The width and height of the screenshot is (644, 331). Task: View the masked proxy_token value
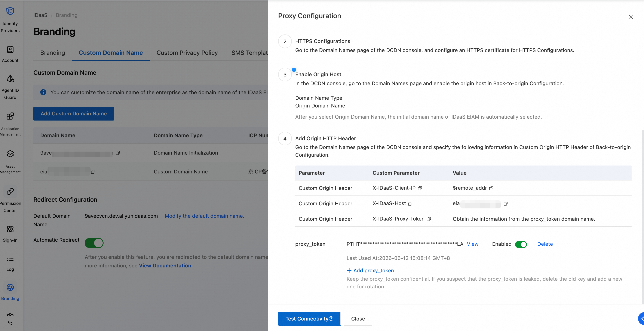[x=472, y=244]
